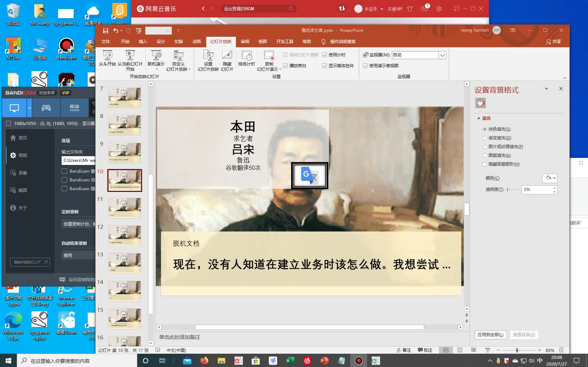Image resolution: width=588 pixels, height=367 pixels.
Task: Switch to Slide Sorter view in status bar
Action: pyautogui.click(x=460, y=350)
